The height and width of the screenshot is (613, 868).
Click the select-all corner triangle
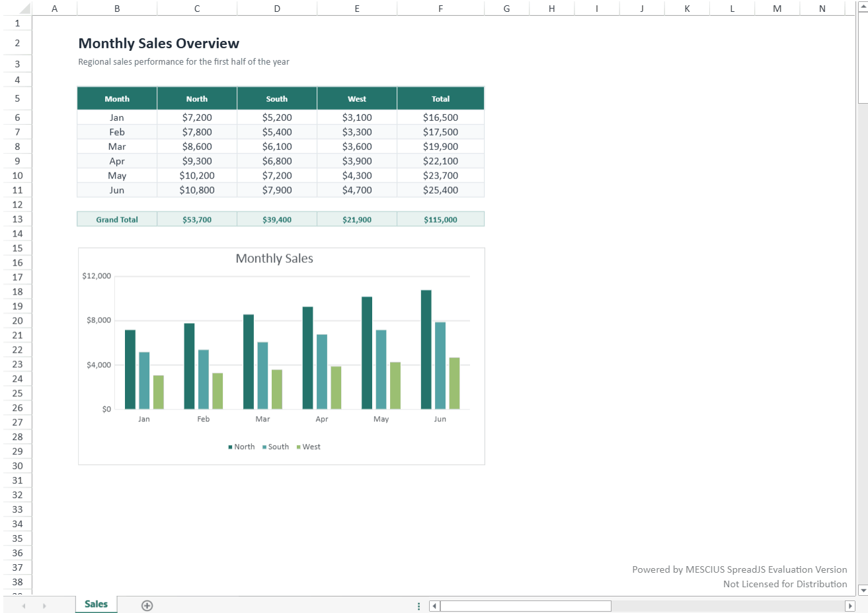[24, 9]
